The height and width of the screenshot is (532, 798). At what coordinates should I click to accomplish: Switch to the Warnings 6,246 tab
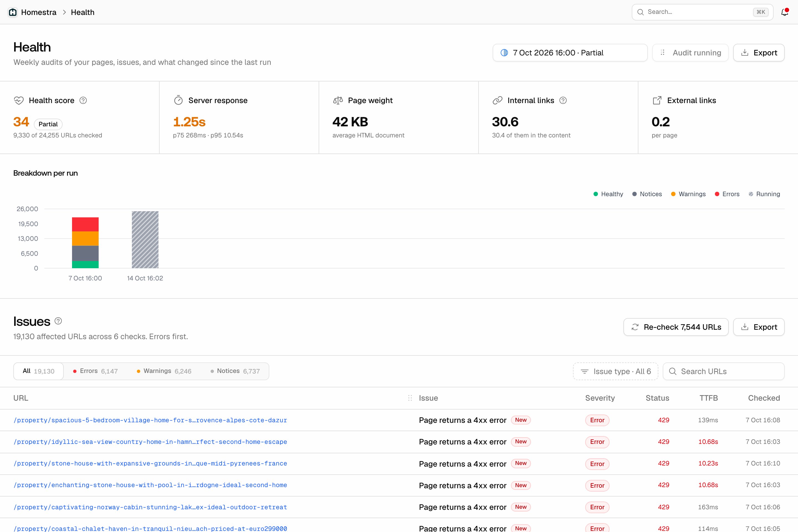[x=164, y=371]
